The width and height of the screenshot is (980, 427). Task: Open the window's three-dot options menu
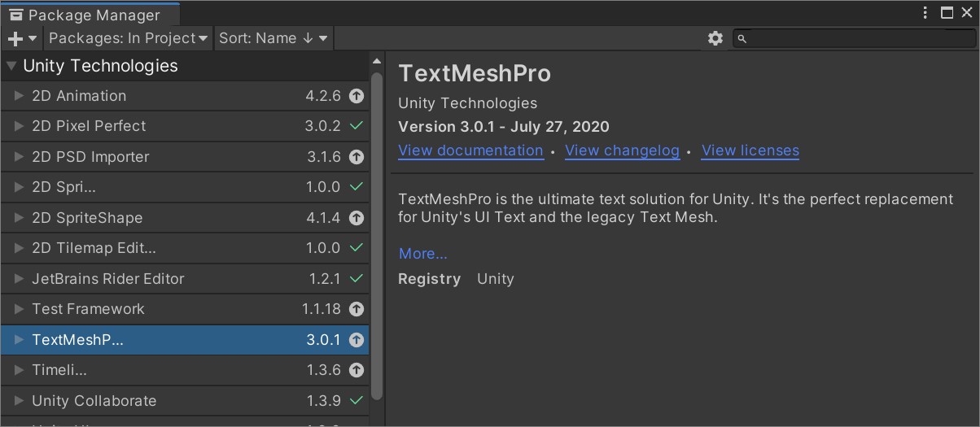(925, 13)
